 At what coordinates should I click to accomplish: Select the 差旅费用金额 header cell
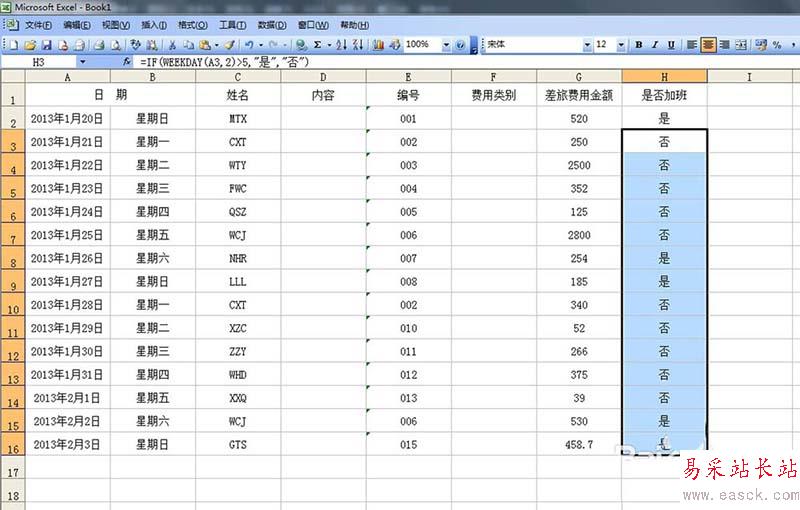[x=579, y=95]
